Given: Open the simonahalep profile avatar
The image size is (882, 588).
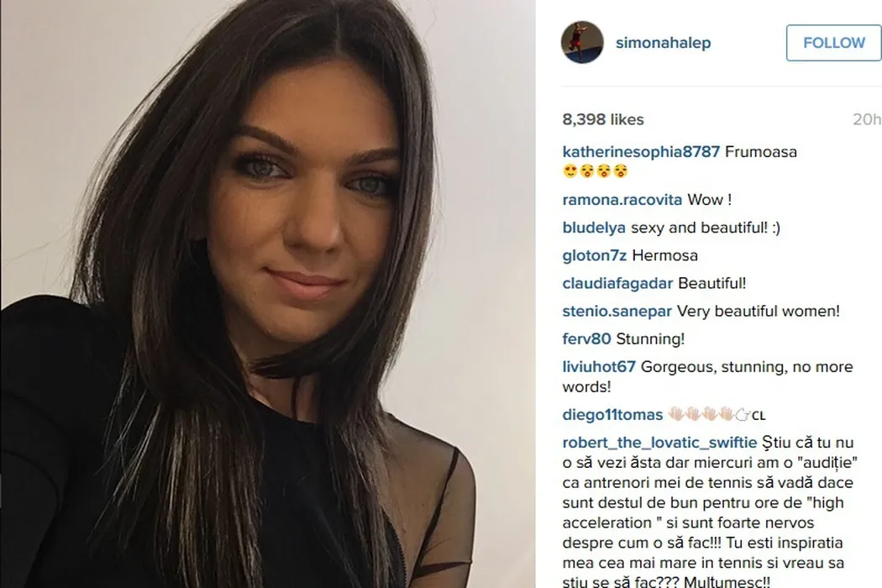Looking at the screenshot, I should (x=582, y=42).
